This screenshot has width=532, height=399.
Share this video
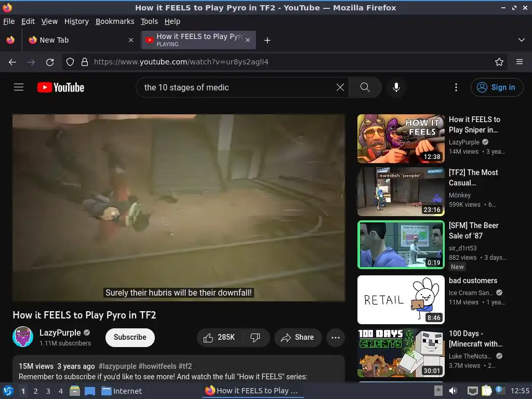298,338
